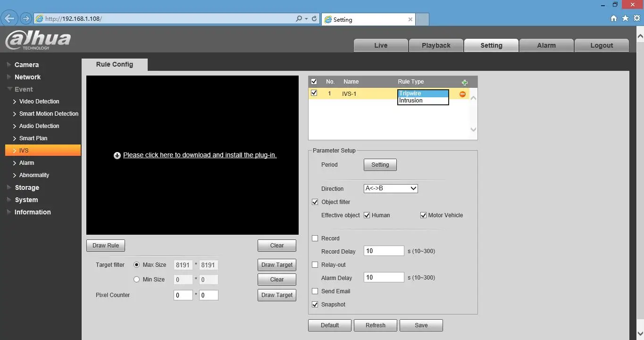Open the Period Setting button

pyautogui.click(x=380, y=165)
